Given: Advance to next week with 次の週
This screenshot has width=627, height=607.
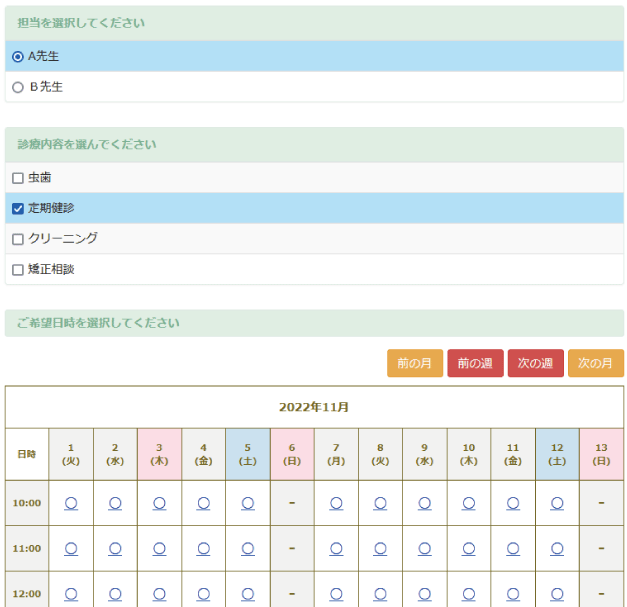Looking at the screenshot, I should [x=535, y=364].
